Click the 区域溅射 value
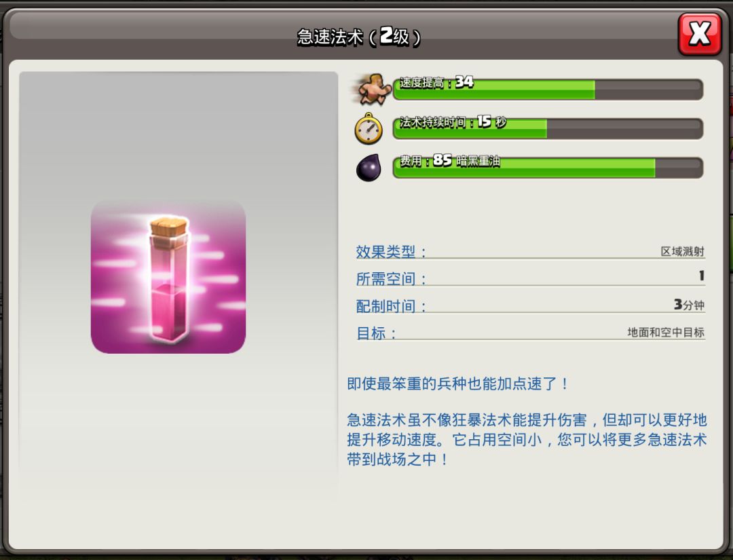Viewport: 733px width, 560px height. pyautogui.click(x=682, y=251)
